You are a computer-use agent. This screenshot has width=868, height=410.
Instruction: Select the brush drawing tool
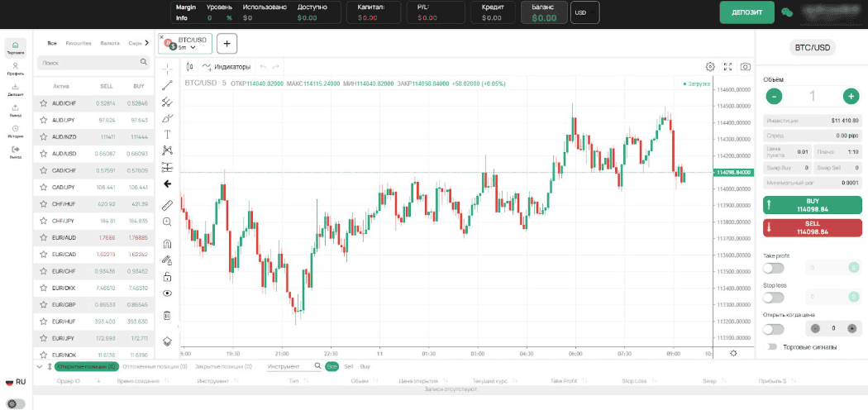168,118
